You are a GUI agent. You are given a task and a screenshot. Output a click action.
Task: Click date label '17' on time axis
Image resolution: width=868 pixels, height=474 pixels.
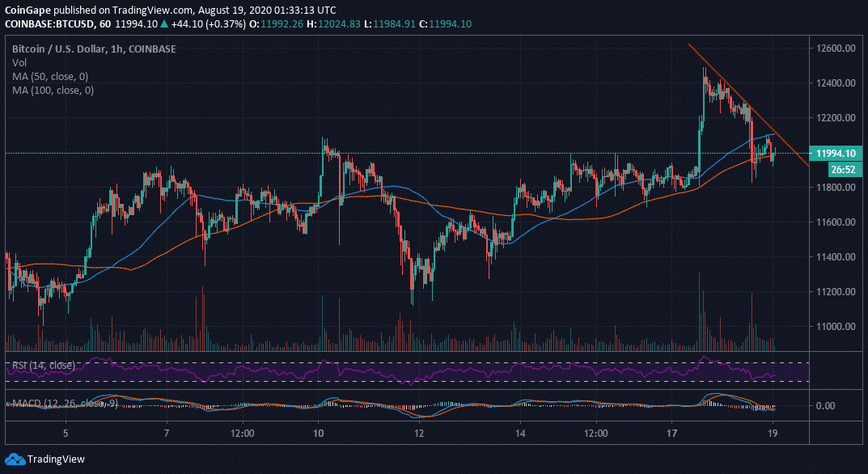(672, 433)
